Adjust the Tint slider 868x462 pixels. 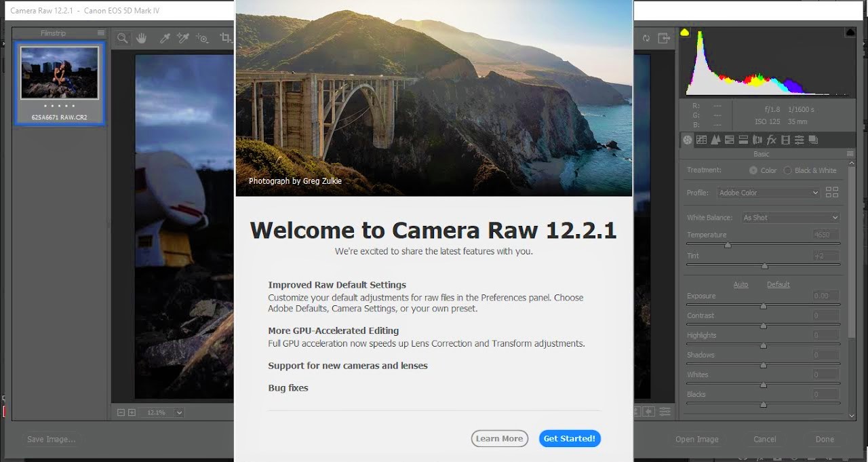click(x=765, y=266)
